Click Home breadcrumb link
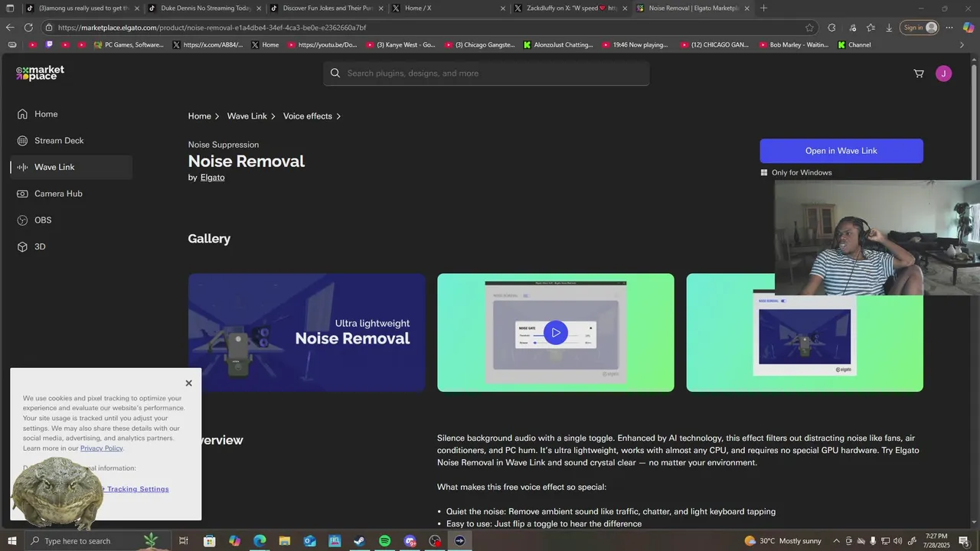980x551 pixels. [x=199, y=116]
